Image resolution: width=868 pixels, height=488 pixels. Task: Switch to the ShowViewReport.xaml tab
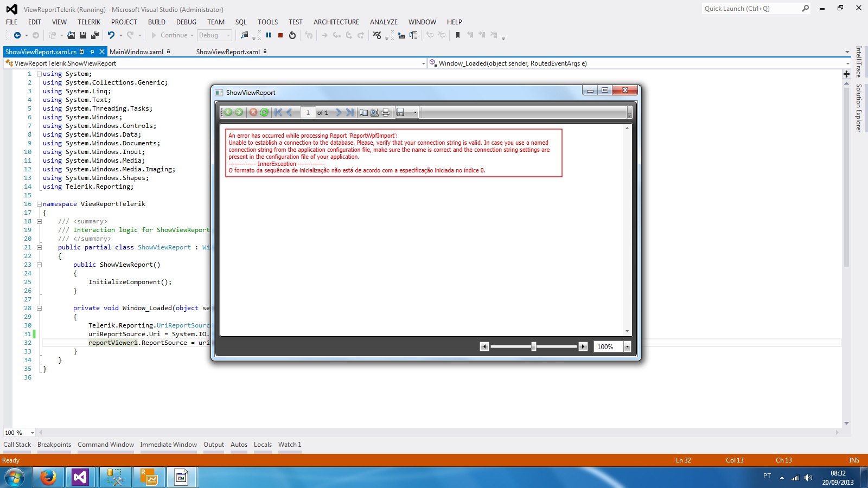click(x=228, y=52)
